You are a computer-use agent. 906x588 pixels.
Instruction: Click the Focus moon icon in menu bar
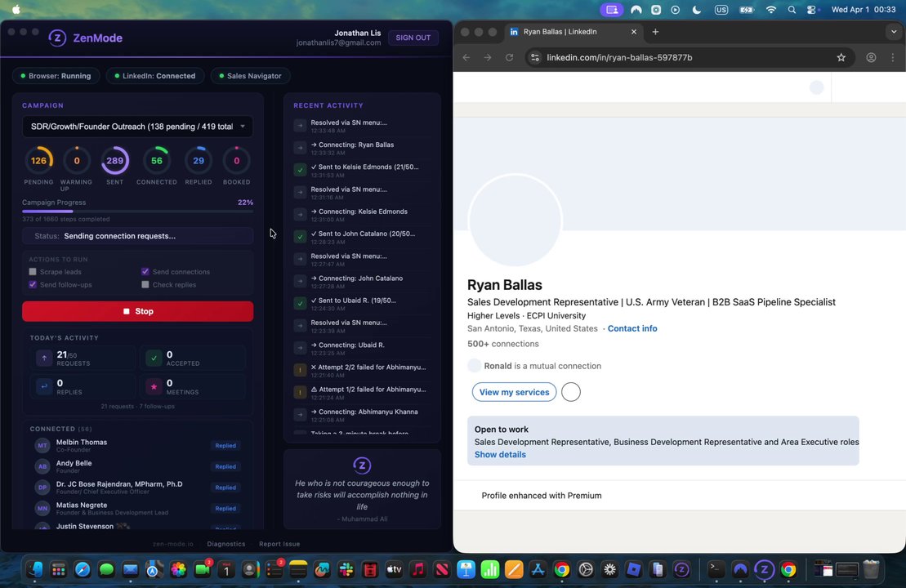[697, 10]
